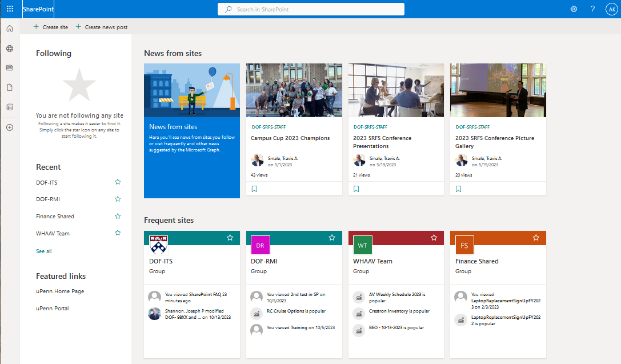
Task: Follow Finance Shared in Recent list
Action: tap(118, 216)
